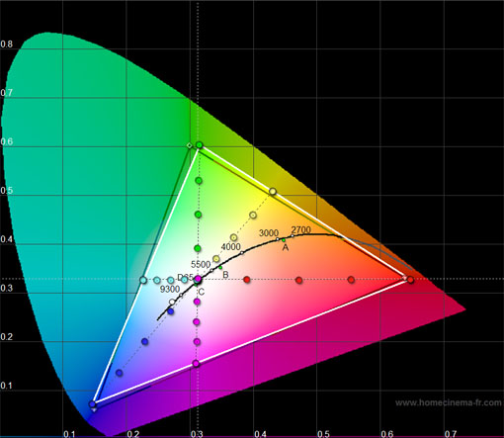The width and height of the screenshot is (504, 438).
Task: Click the illuminant C letter label
Action: click(x=202, y=292)
